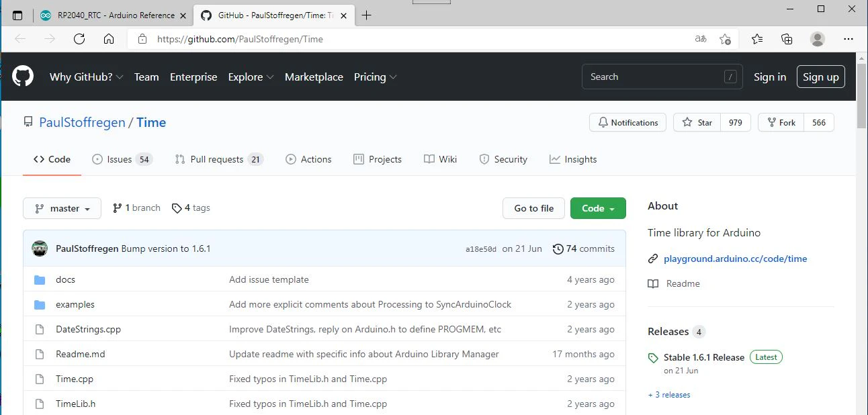The width and height of the screenshot is (868, 415).
Task: Click the playground.arduino.cc/code/time link
Action: click(x=735, y=259)
